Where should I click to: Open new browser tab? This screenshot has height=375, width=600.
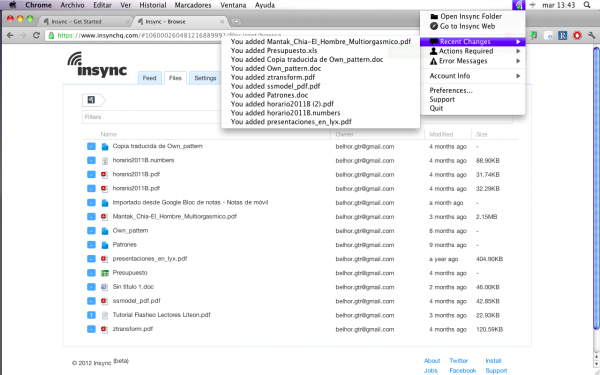coord(236,21)
